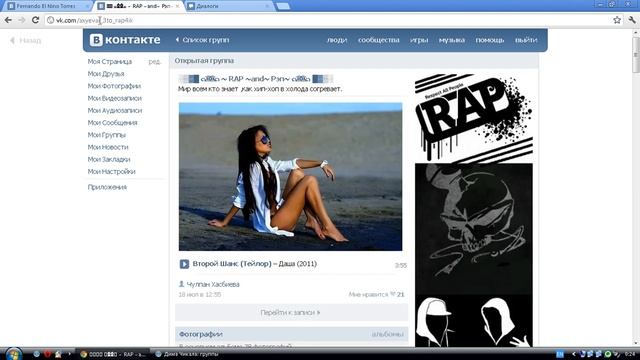Click the Мне нравится like link
This screenshot has width=640, height=360.
coord(368,294)
